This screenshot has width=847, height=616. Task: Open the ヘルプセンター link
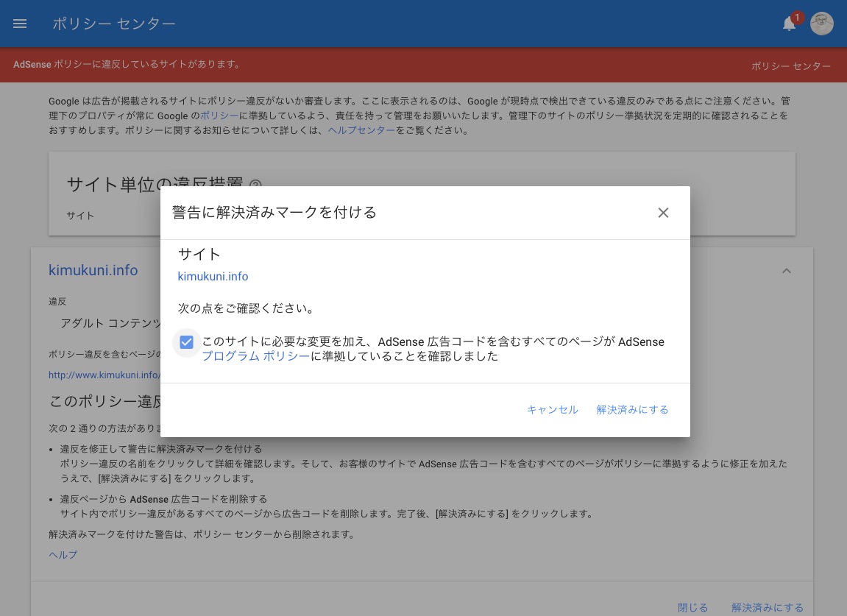coord(361,130)
